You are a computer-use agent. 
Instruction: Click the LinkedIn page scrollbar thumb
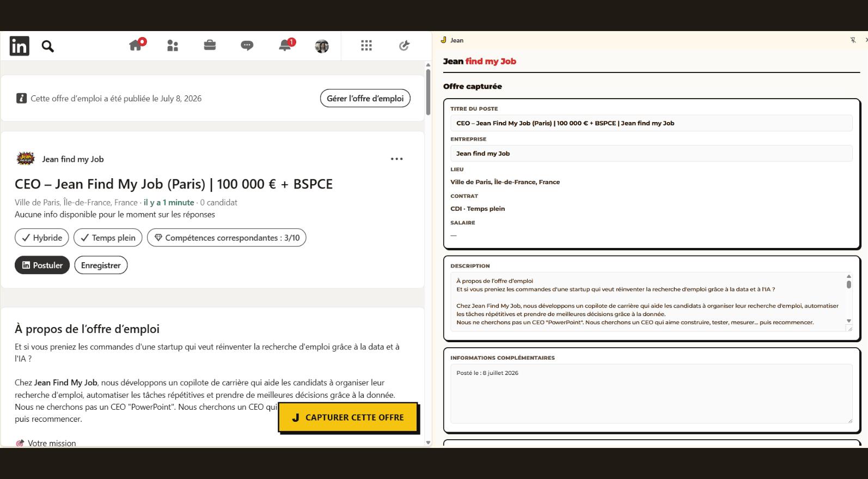[x=428, y=92]
